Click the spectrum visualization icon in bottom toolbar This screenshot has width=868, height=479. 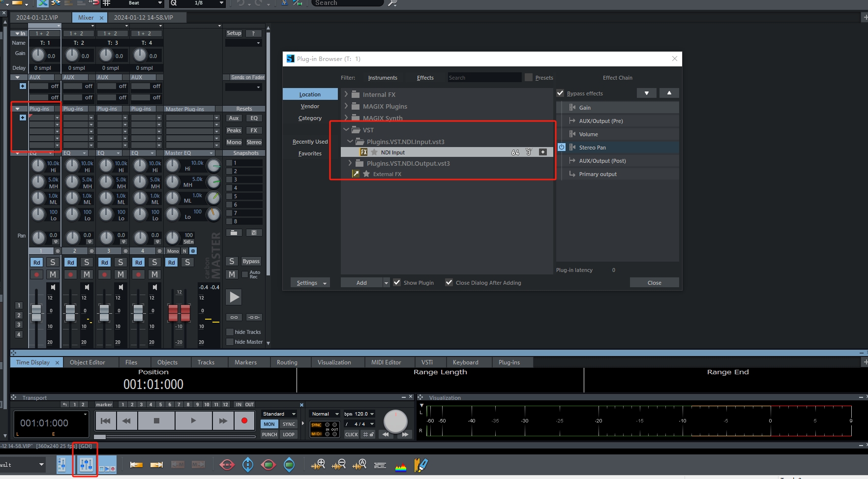point(401,465)
